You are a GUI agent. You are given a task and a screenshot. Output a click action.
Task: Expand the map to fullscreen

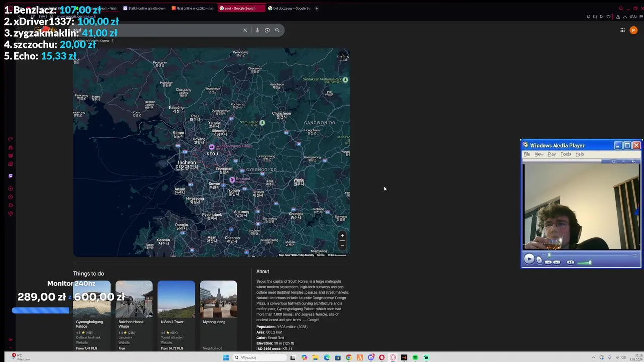342,56
